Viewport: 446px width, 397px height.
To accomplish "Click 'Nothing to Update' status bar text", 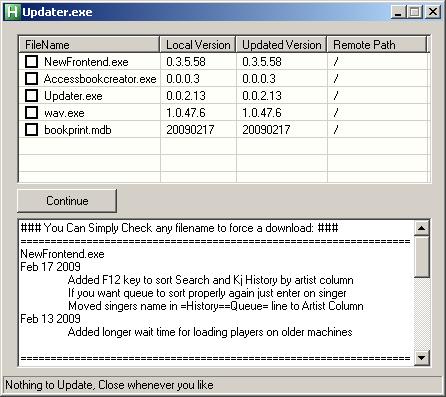I will (x=109, y=385).
